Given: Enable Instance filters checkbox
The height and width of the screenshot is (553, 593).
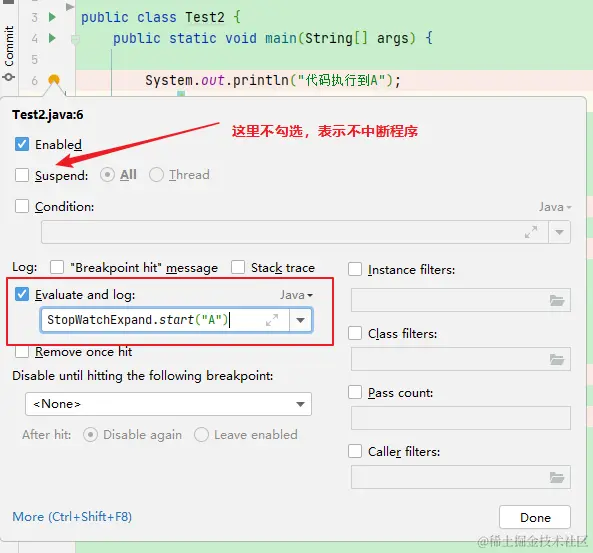Looking at the screenshot, I should (x=355, y=269).
